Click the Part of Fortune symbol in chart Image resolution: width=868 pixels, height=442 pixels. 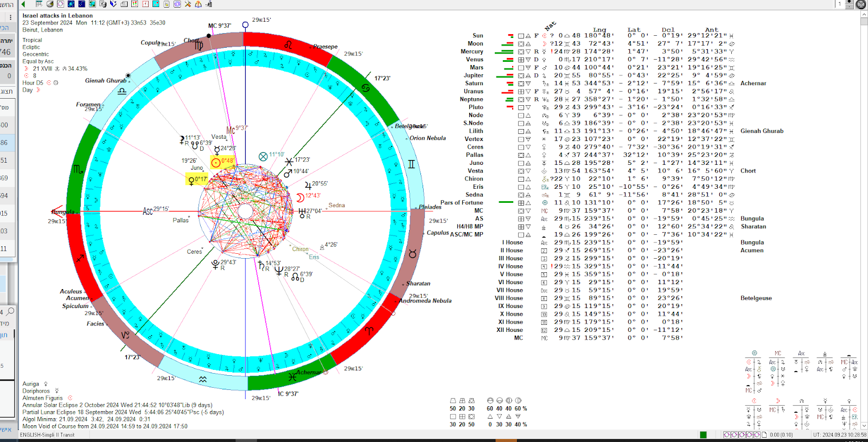click(x=263, y=156)
